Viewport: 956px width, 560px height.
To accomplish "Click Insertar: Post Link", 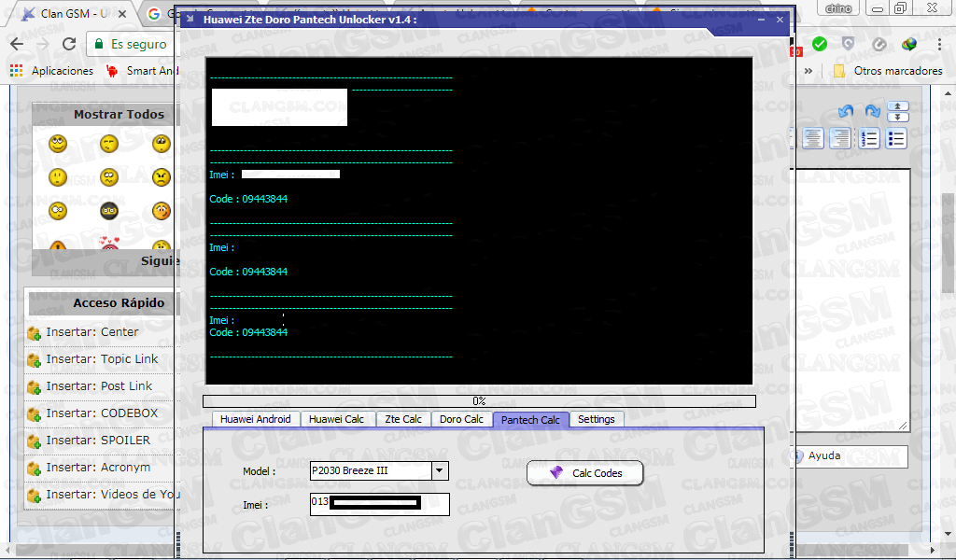I will (99, 385).
